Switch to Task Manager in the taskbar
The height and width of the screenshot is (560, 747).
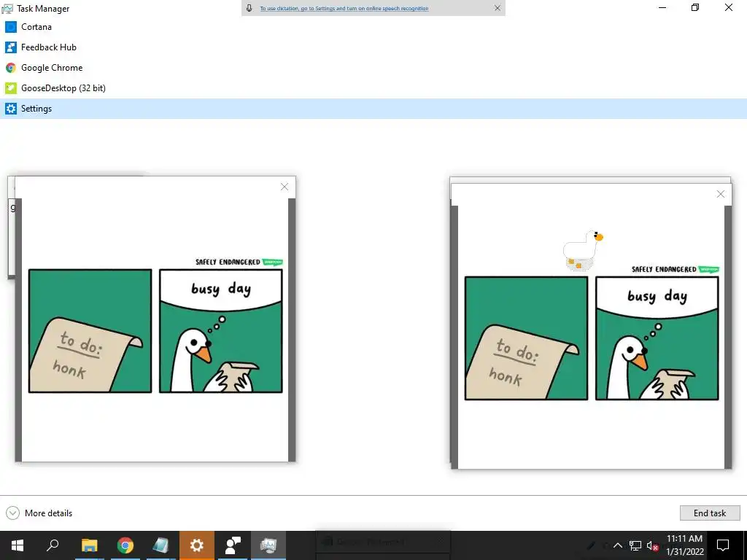pos(268,545)
